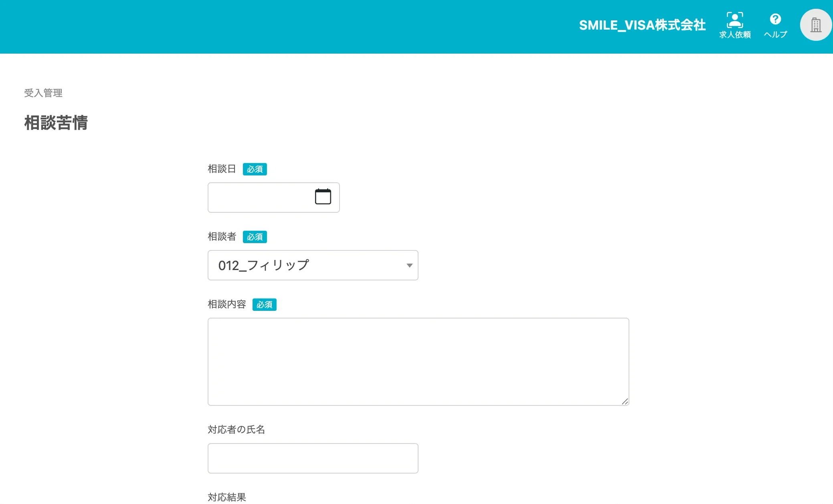Click the textarea resize handle in 相談内容
The height and width of the screenshot is (504, 833).
click(625, 401)
